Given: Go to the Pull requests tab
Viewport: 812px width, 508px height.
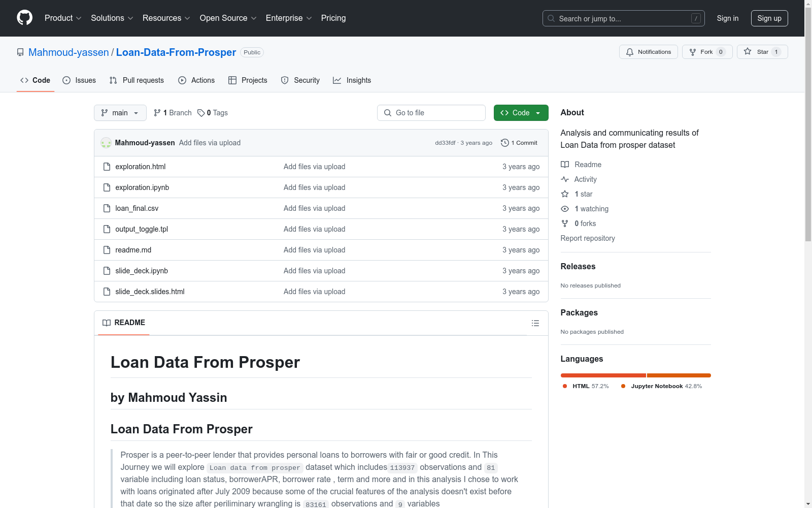Looking at the screenshot, I should (x=137, y=80).
